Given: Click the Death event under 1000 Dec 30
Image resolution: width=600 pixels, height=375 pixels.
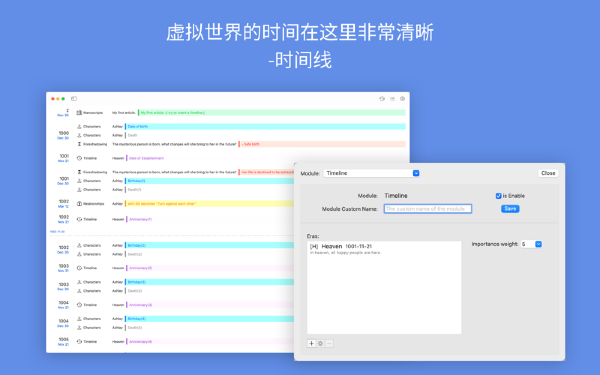Looking at the screenshot, I should [131, 135].
